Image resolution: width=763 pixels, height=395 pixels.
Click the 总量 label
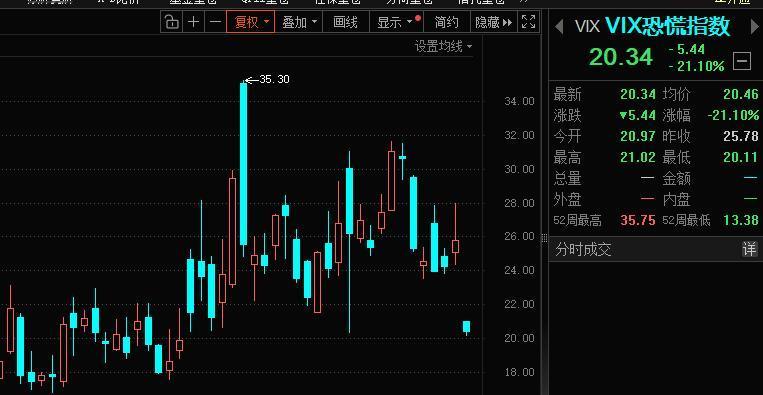[x=567, y=179]
